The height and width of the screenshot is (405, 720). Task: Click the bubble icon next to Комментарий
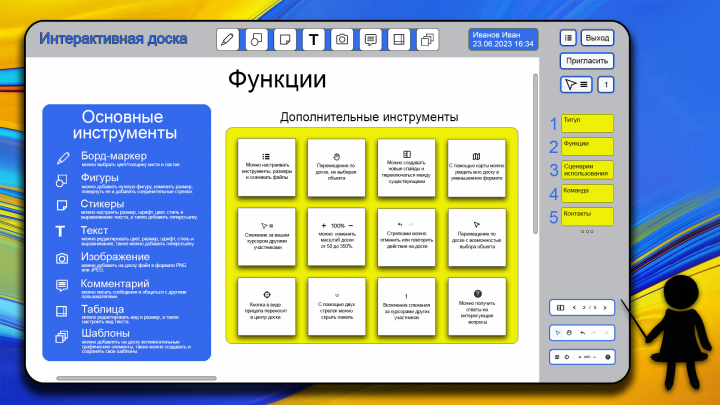(62, 285)
